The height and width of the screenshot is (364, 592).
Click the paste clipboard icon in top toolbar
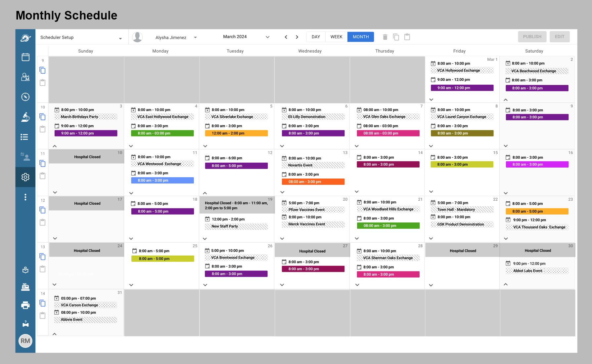click(407, 37)
